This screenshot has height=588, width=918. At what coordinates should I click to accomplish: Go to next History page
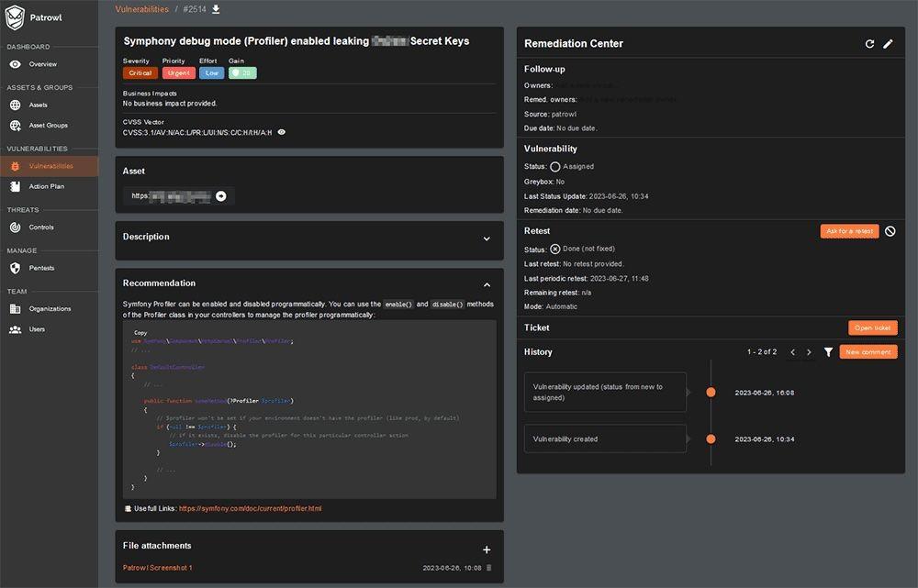click(809, 352)
